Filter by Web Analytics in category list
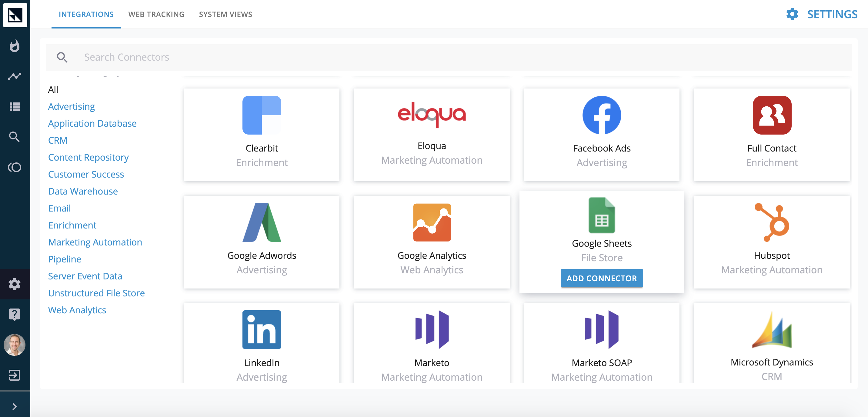868x417 pixels. click(77, 310)
